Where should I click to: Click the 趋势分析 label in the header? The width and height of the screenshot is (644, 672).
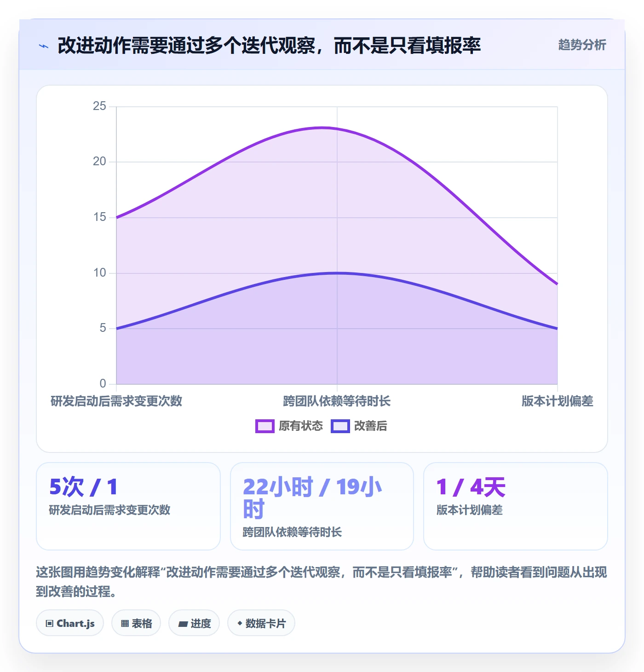point(582,45)
